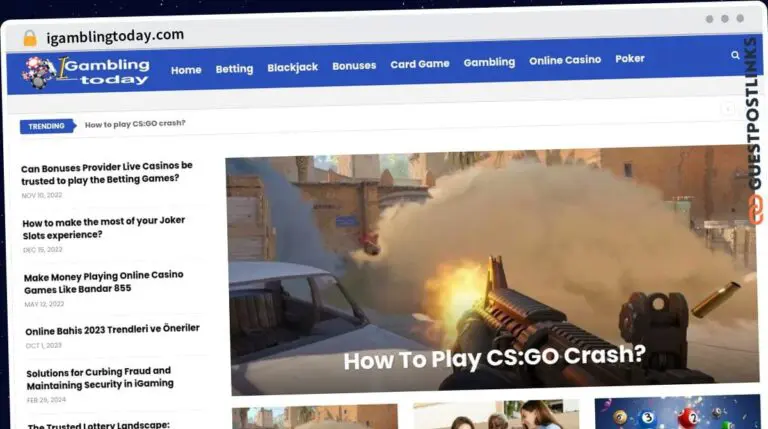
Task: Open article about Bonuses Provider Live Casinos
Action: [107, 172]
